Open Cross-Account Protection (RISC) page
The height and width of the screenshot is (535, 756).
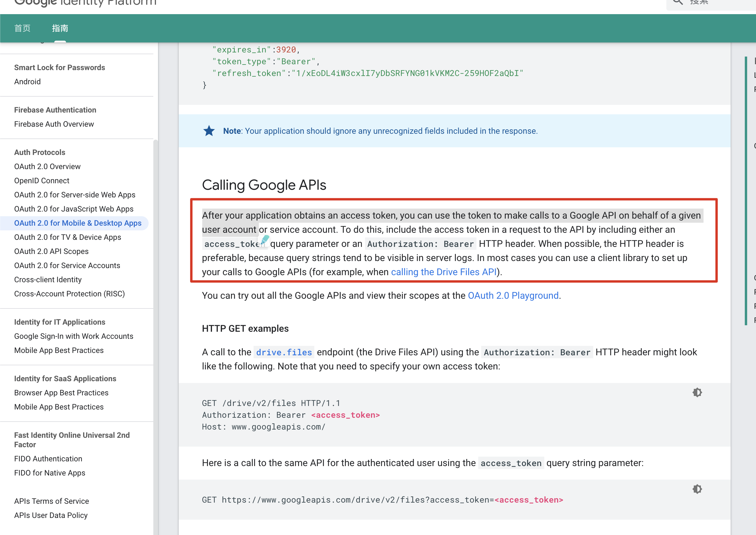click(x=69, y=294)
